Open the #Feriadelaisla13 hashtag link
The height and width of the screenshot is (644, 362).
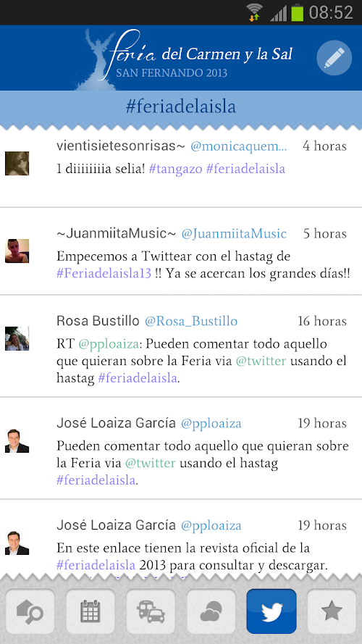coord(104,274)
